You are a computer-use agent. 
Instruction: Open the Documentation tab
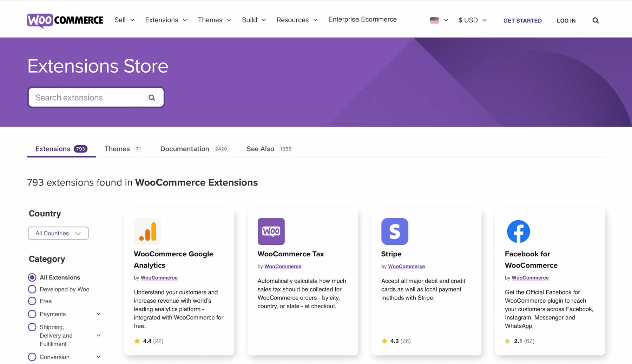click(184, 149)
